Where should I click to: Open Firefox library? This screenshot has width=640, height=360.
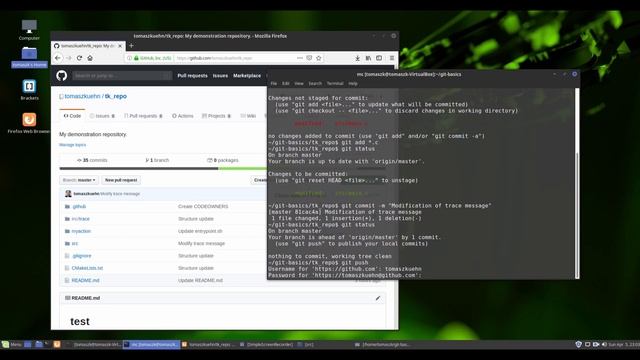[x=368, y=58]
